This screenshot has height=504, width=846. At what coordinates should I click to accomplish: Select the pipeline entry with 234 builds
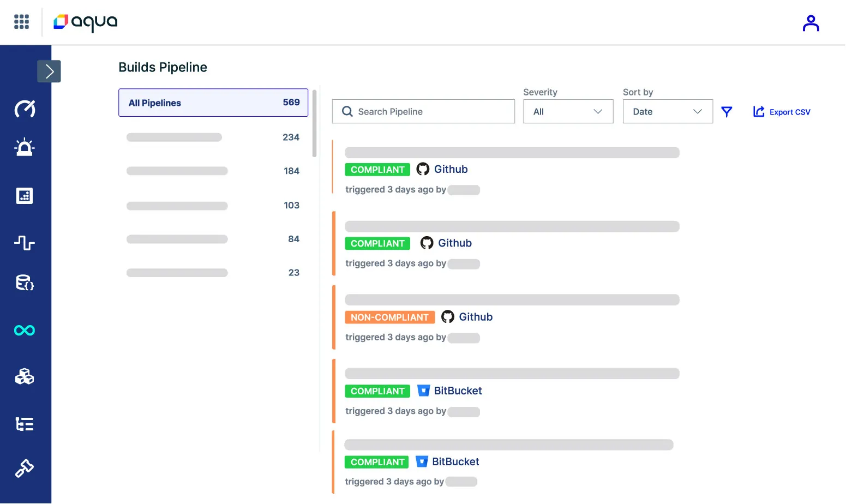pos(213,137)
